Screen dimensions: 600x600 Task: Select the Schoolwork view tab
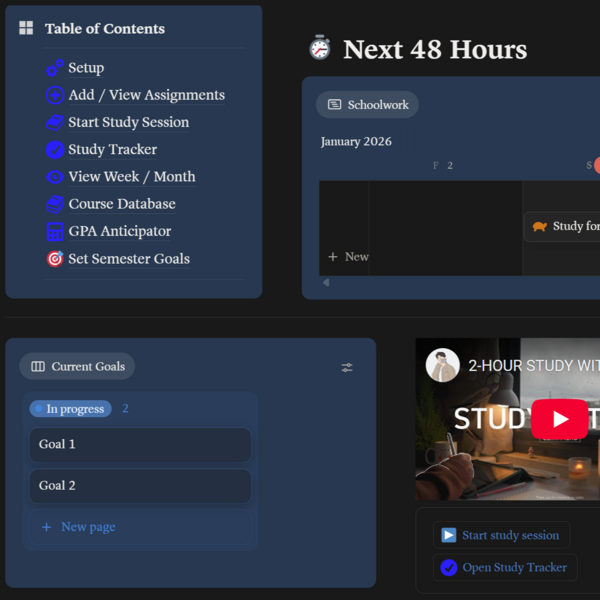pos(367,104)
